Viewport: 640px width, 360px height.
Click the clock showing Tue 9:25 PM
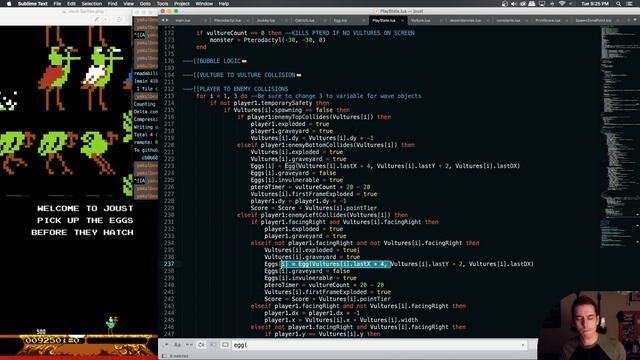tap(595, 4)
